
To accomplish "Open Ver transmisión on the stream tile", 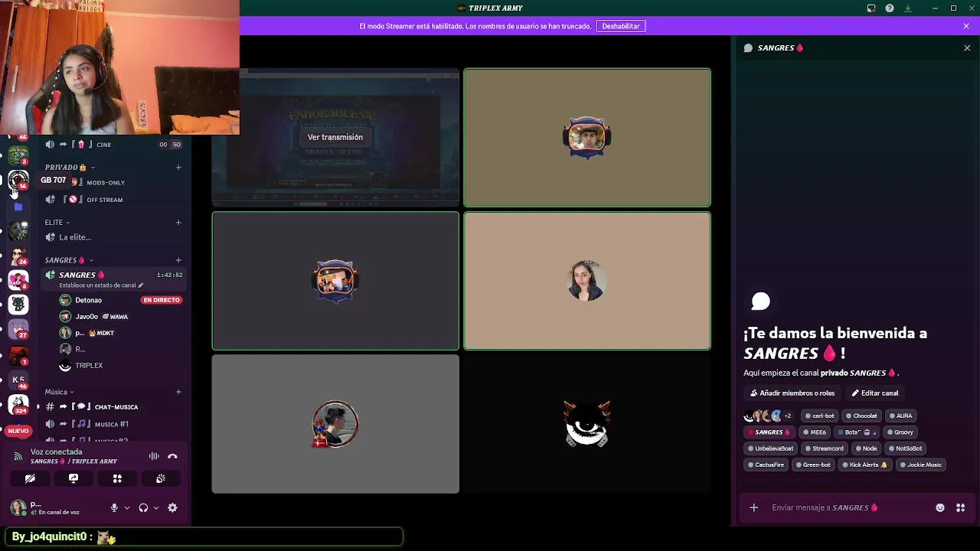I will [335, 137].
